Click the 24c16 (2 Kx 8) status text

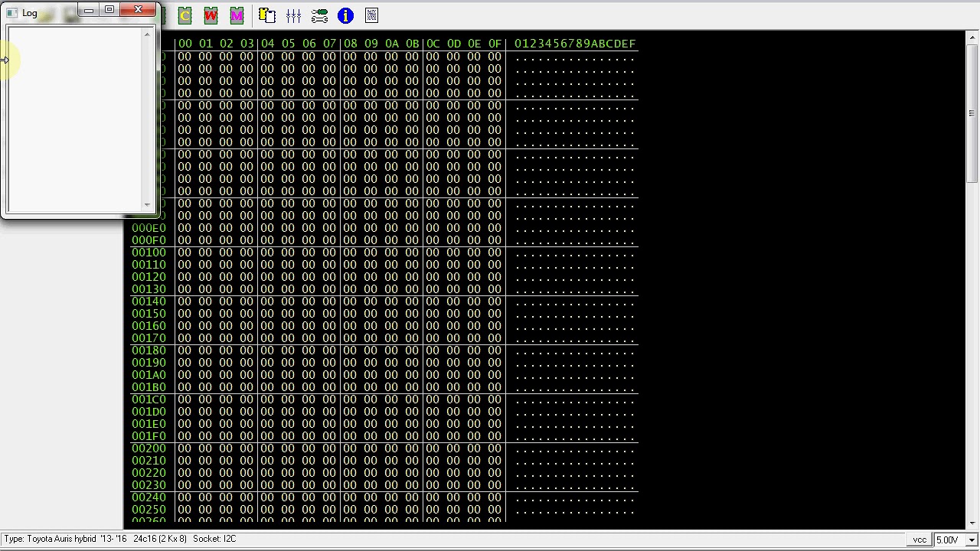[160, 539]
